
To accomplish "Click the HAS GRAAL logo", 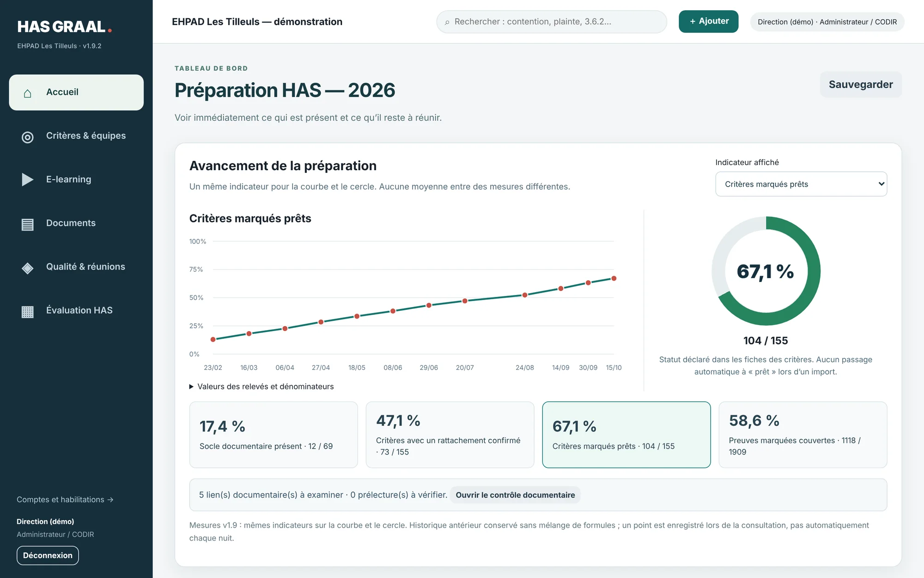I will pyautogui.click(x=64, y=27).
